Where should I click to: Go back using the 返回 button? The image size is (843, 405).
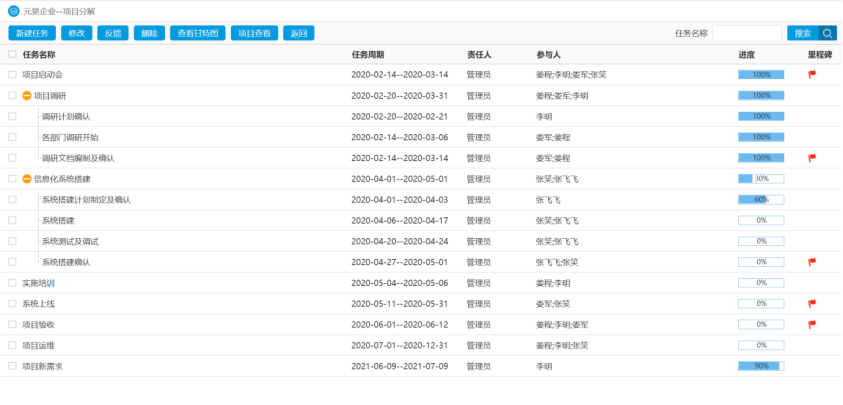click(x=298, y=33)
